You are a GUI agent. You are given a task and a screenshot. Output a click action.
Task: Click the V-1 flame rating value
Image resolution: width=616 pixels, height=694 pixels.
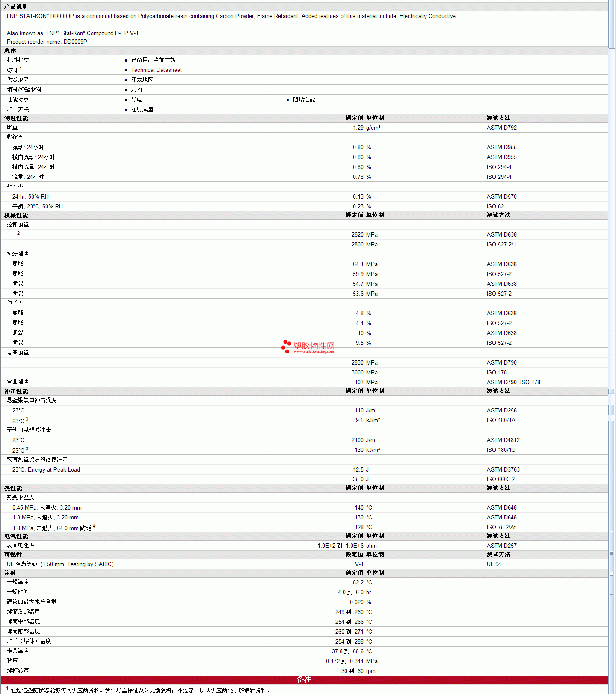(x=359, y=564)
